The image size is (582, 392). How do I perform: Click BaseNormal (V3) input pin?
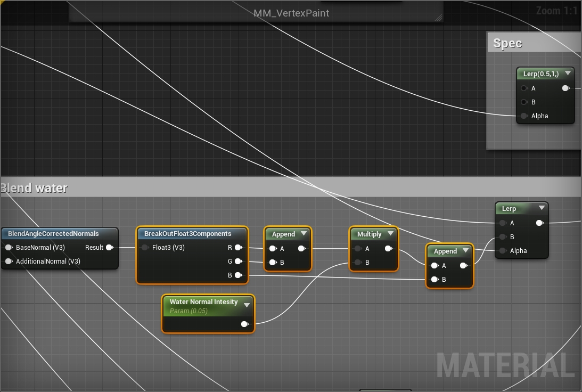[9, 248]
